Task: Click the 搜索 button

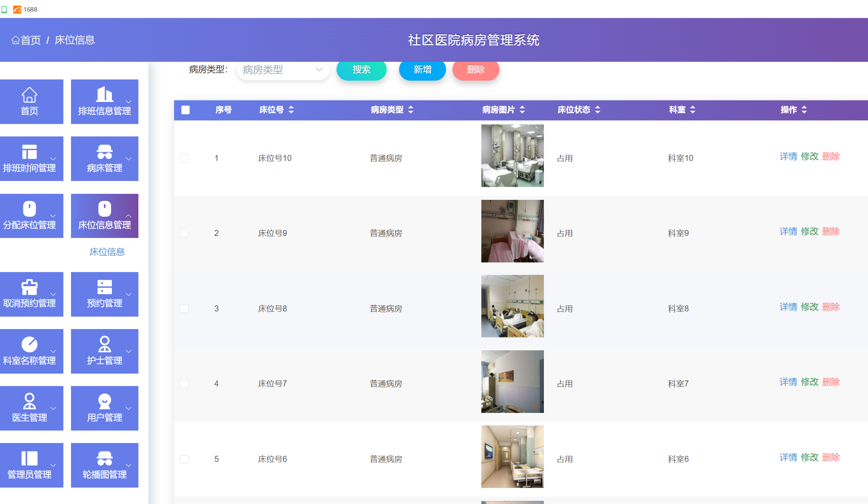Action: coord(361,70)
